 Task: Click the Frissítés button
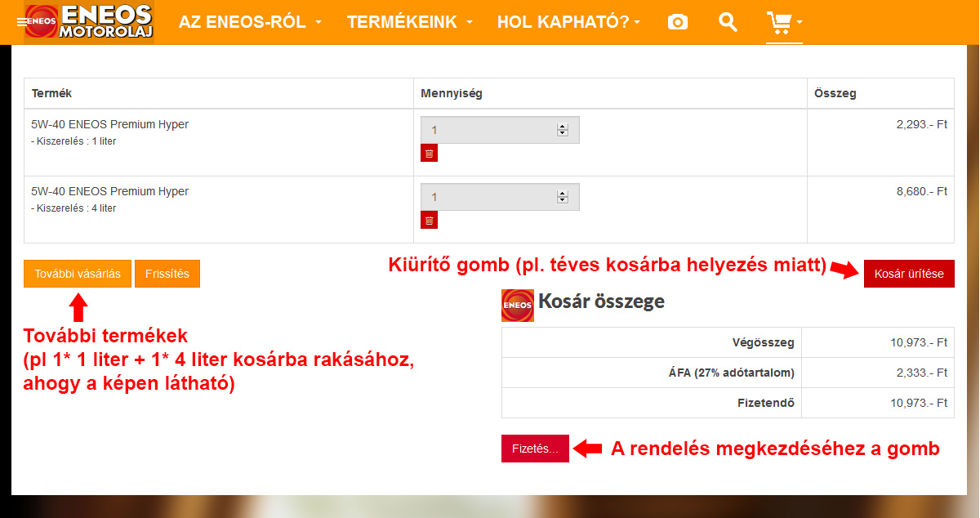point(167,274)
